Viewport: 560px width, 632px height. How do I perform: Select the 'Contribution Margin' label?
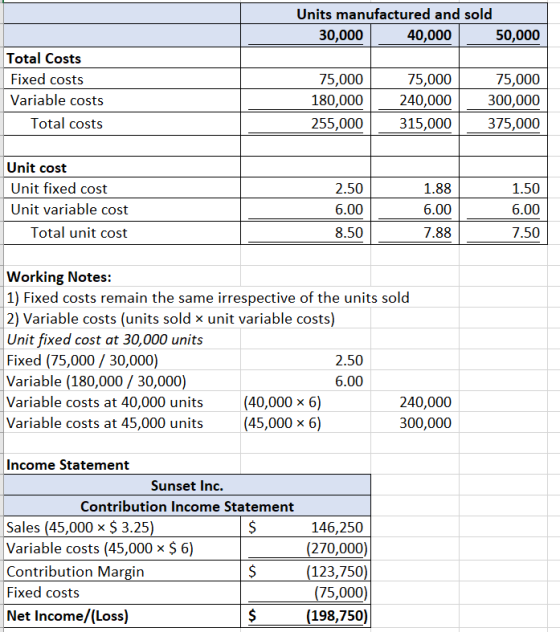click(x=122, y=572)
